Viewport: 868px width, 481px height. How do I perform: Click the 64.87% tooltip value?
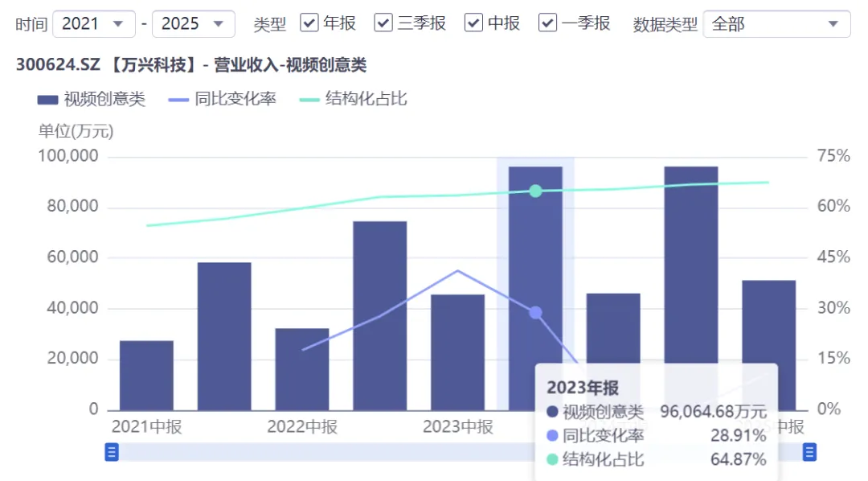point(739,459)
